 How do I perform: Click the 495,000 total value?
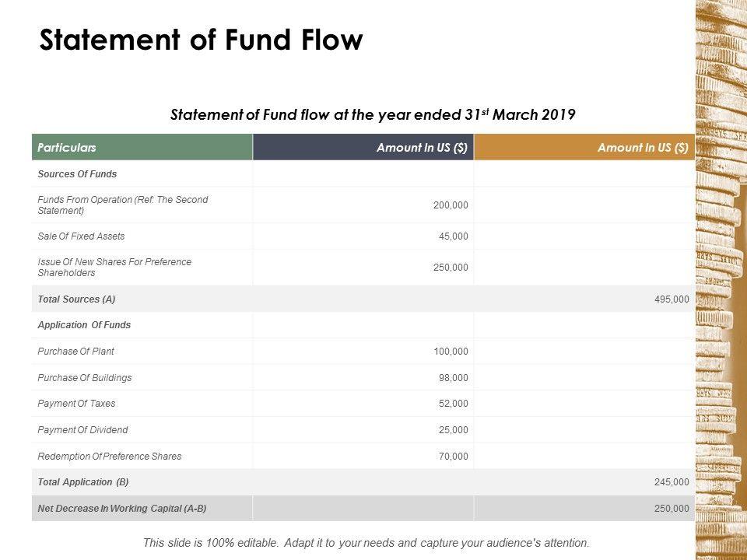672,299
